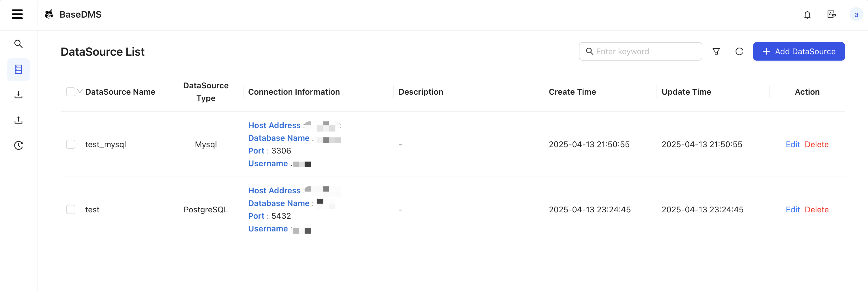
Task: Click the Port 3306 value
Action: point(281,151)
